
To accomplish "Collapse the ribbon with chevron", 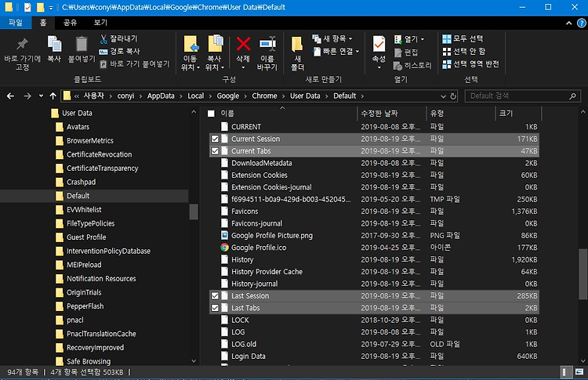I will 569,24.
